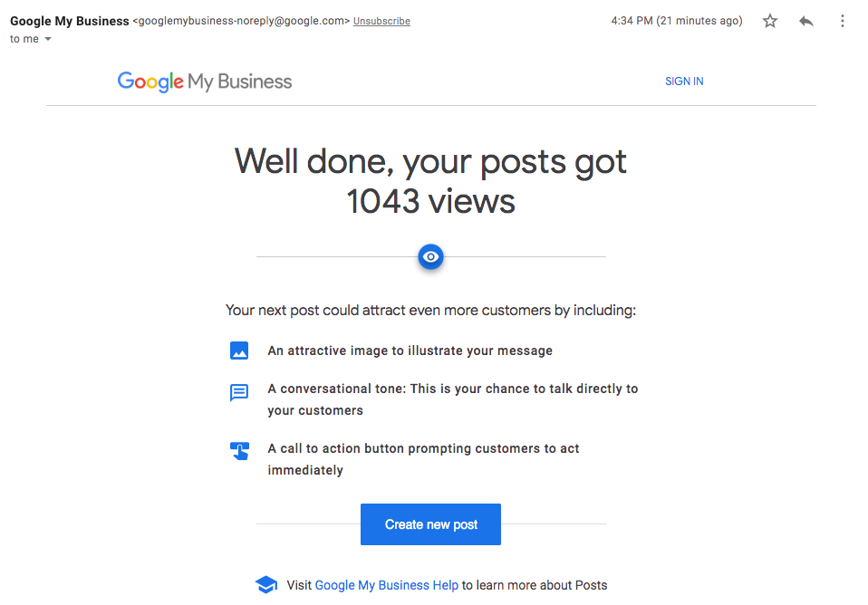Click the touch icon beside call to action tip
Viewport: 868px width, 605px height.
(x=240, y=451)
